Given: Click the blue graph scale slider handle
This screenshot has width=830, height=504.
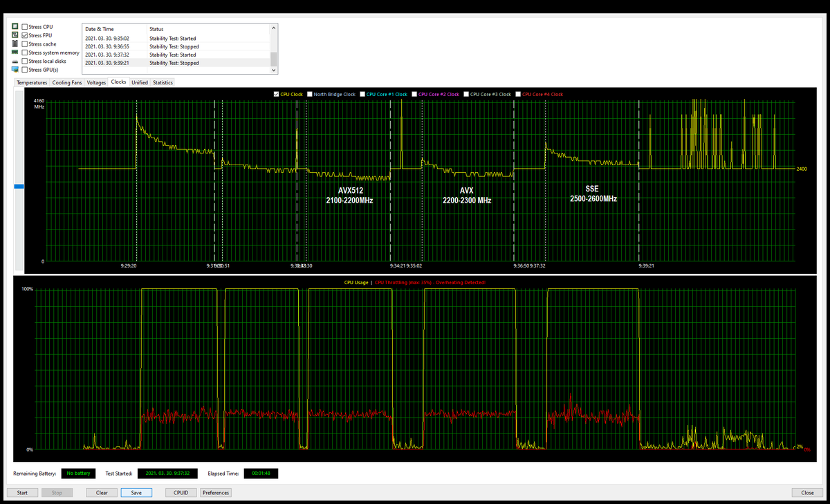Looking at the screenshot, I should point(19,186).
